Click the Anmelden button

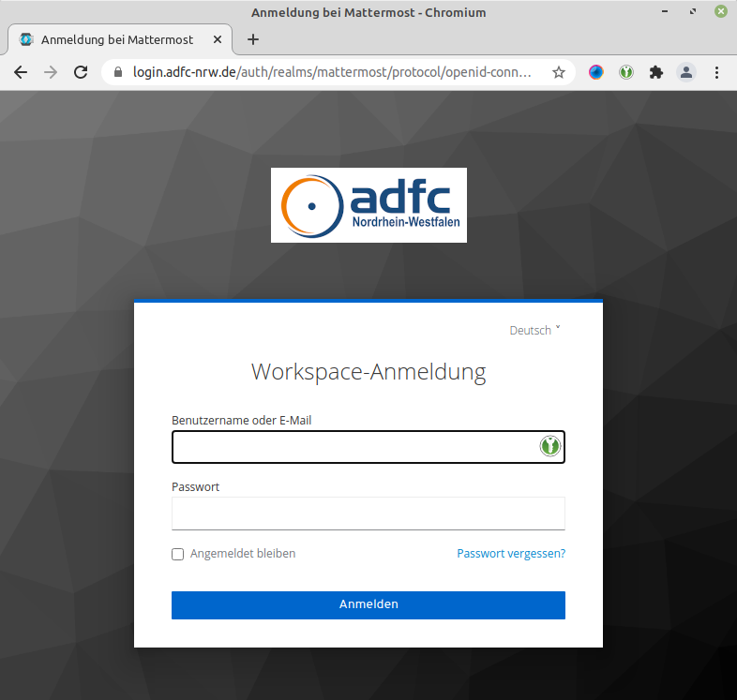(x=368, y=605)
